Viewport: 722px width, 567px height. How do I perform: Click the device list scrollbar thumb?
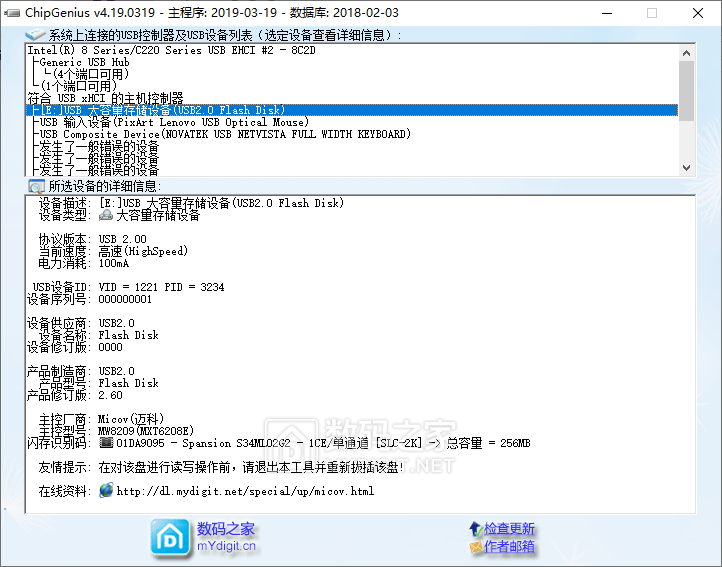coord(686,91)
